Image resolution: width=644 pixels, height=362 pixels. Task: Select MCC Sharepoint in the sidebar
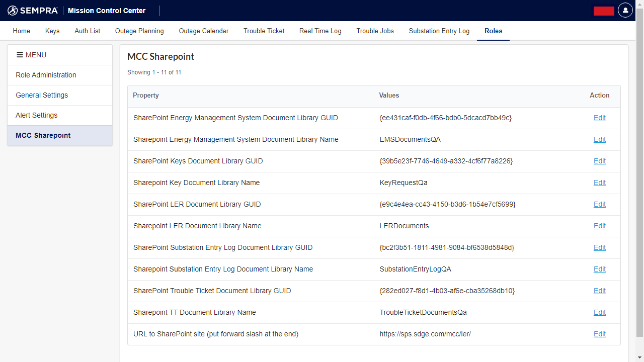coord(43,135)
